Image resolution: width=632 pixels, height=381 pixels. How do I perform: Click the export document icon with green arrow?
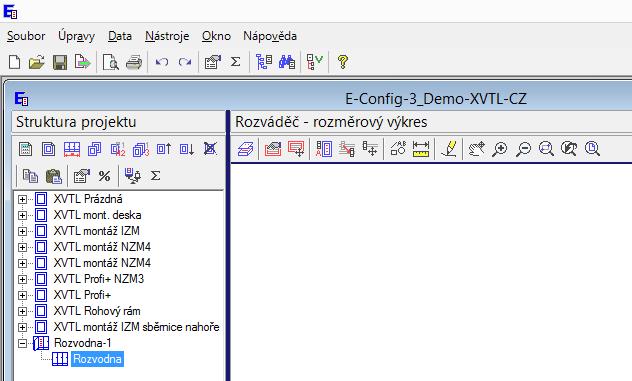pos(83,62)
